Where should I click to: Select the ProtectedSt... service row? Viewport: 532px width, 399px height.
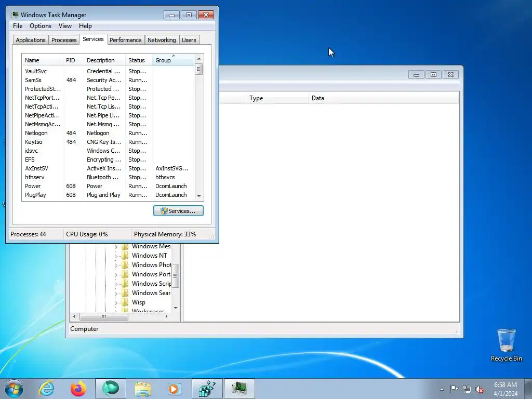click(108, 89)
